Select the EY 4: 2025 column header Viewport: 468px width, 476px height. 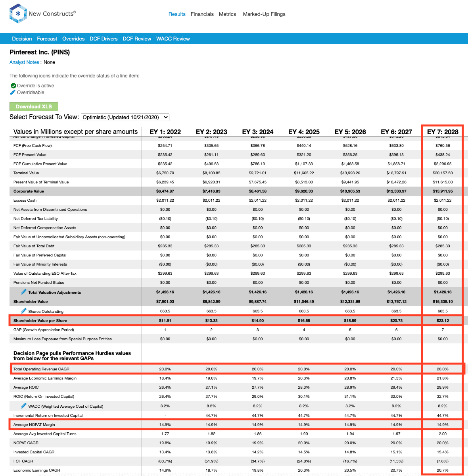[304, 132]
